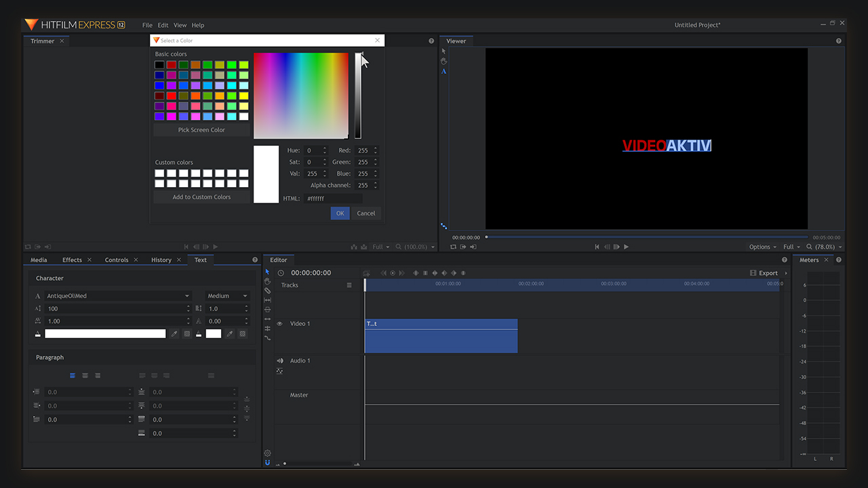Open the Tracks hamburger menu
Image resolution: width=868 pixels, height=488 pixels.
pyautogui.click(x=349, y=285)
